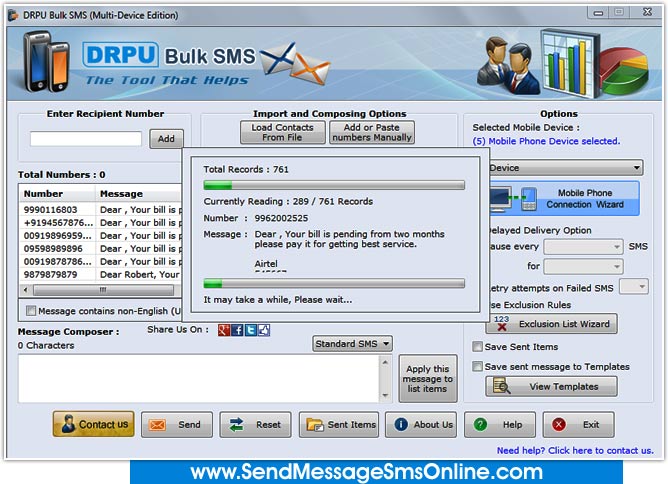This screenshot has width=668, height=484.
Task: Click the green arrows icon on Reset
Action: tap(236, 424)
